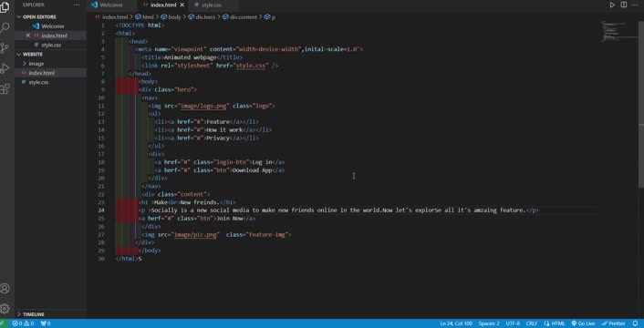Run Prettier from status bar

[x=613, y=323]
